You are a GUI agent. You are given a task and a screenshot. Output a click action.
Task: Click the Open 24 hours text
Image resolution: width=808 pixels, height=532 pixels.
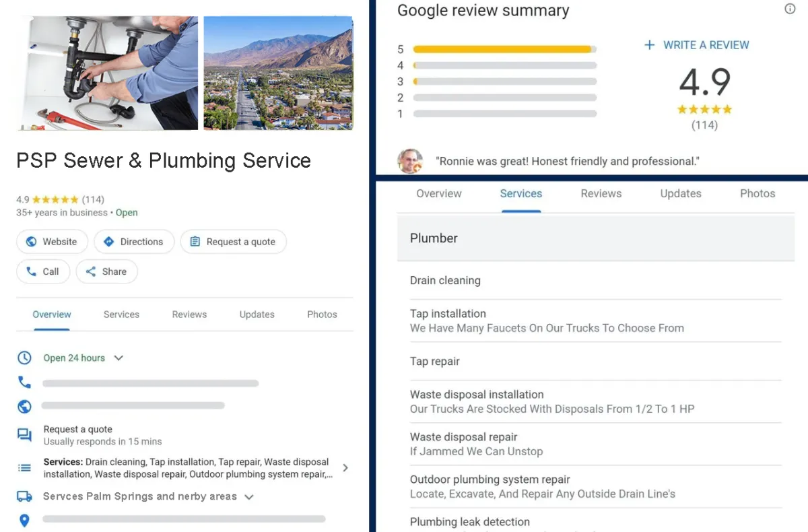coord(74,358)
